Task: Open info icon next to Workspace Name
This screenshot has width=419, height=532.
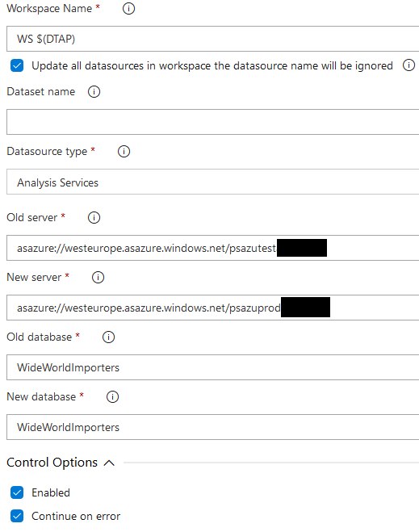Action: point(128,9)
